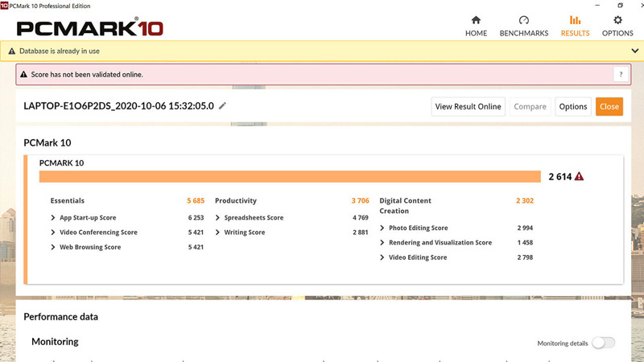Click App Start-up value 6 253
The width and height of the screenshot is (644, 362).
[196, 217]
